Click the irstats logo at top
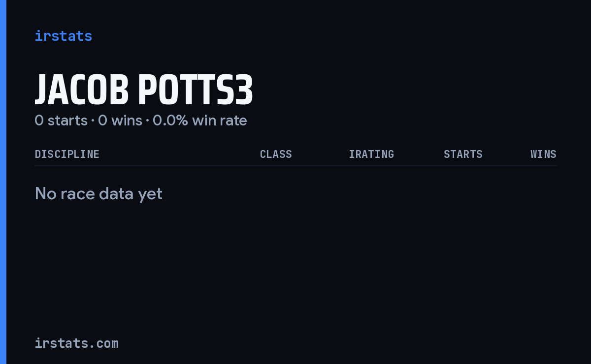Screen dimensions: 591x364 coord(63,36)
